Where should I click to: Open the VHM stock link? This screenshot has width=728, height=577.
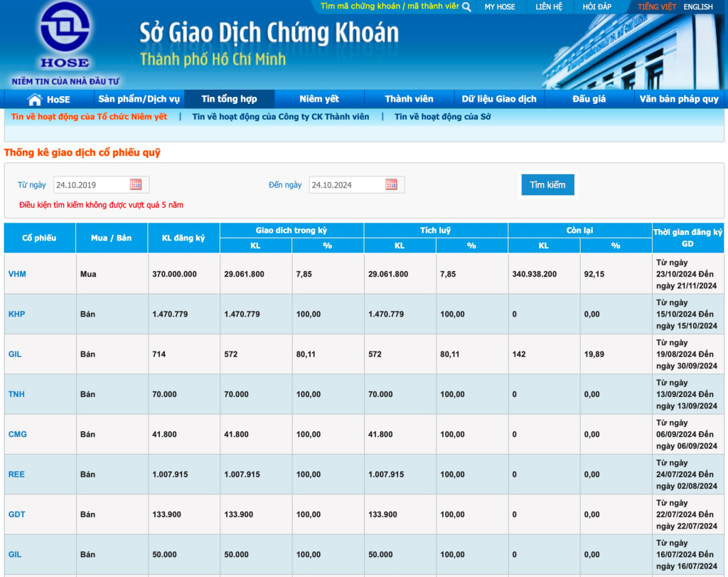(x=17, y=274)
